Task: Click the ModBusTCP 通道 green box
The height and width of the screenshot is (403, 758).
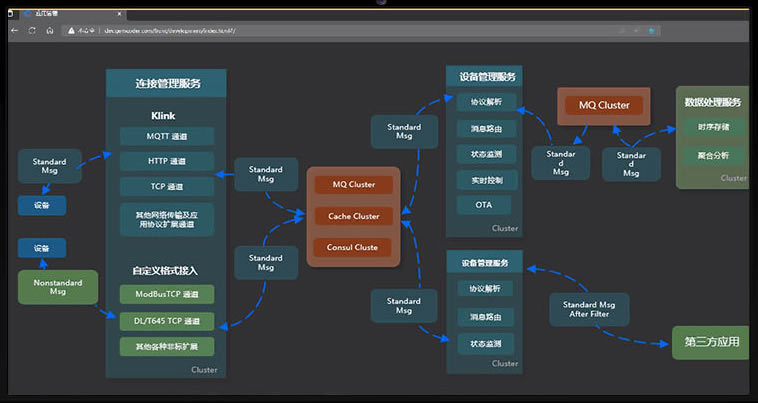Action: 167,295
